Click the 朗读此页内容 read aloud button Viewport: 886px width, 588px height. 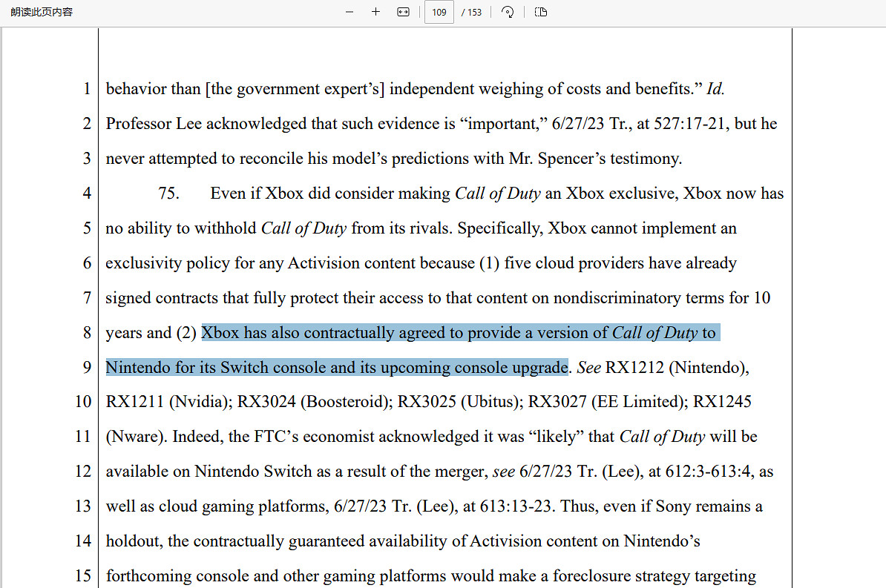(x=42, y=12)
